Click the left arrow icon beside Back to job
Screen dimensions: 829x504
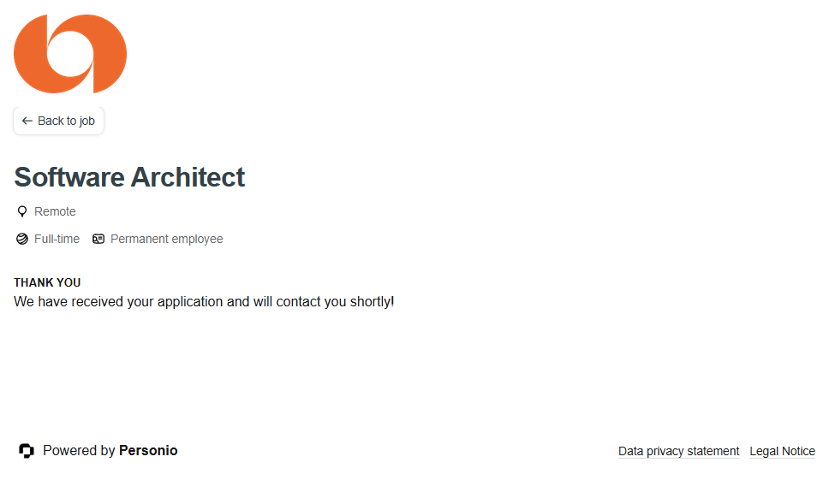tap(27, 121)
